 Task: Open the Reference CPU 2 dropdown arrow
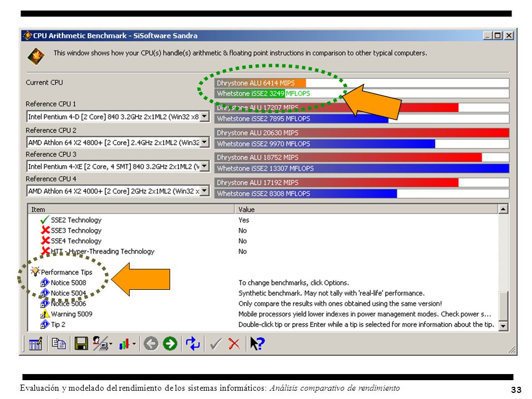pos(204,142)
